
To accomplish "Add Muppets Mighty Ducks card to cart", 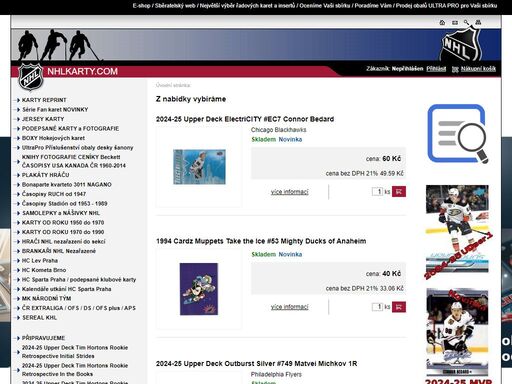I will tap(399, 307).
